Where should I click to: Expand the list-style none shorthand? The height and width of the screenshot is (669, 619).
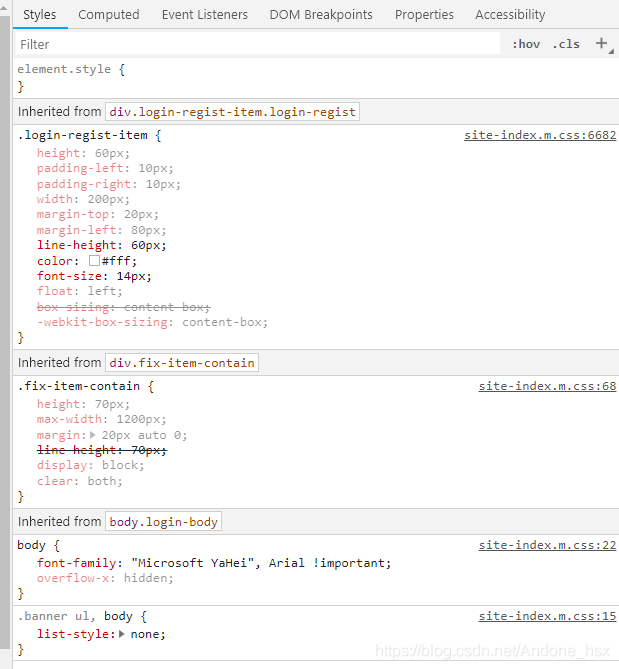tap(122, 634)
